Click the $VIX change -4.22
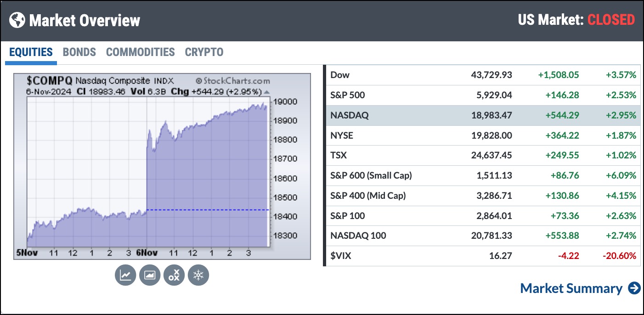644x315 pixels. (569, 256)
